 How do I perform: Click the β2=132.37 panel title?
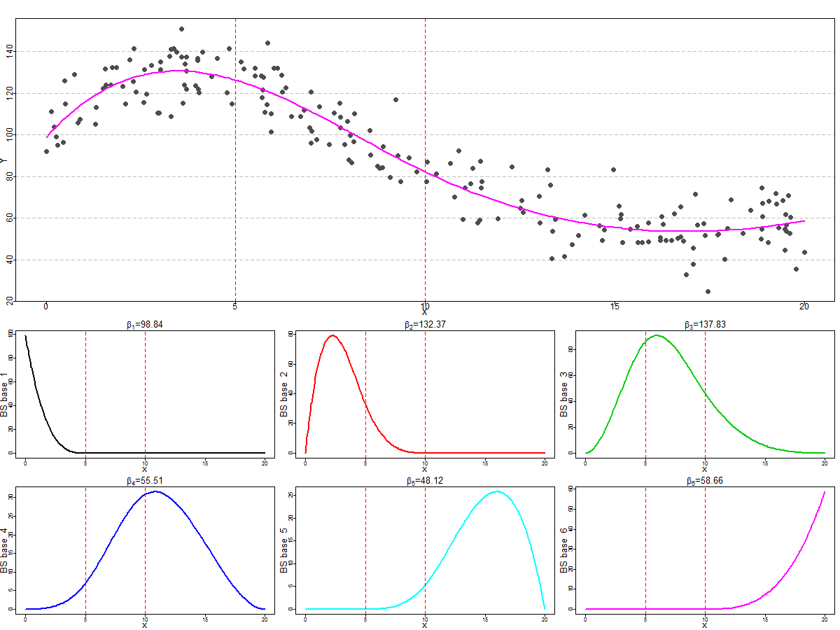tap(424, 325)
